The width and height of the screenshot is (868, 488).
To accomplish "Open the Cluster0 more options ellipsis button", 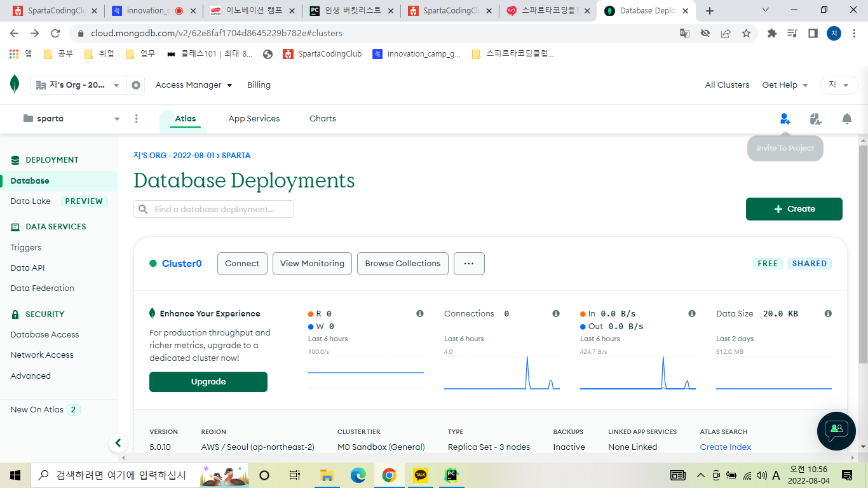I will pos(469,264).
